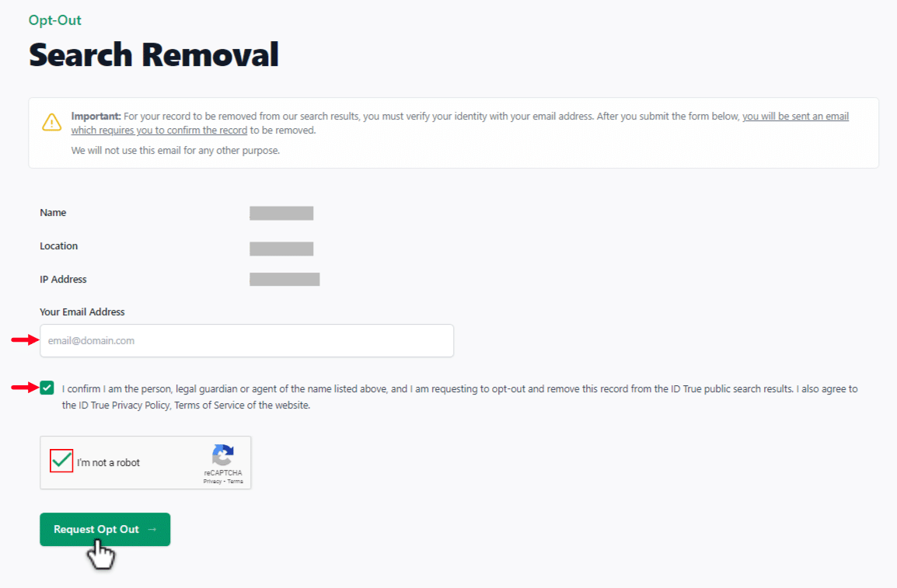This screenshot has width=897, height=588.
Task: Click the 'Your Email Address' label
Action: point(82,312)
